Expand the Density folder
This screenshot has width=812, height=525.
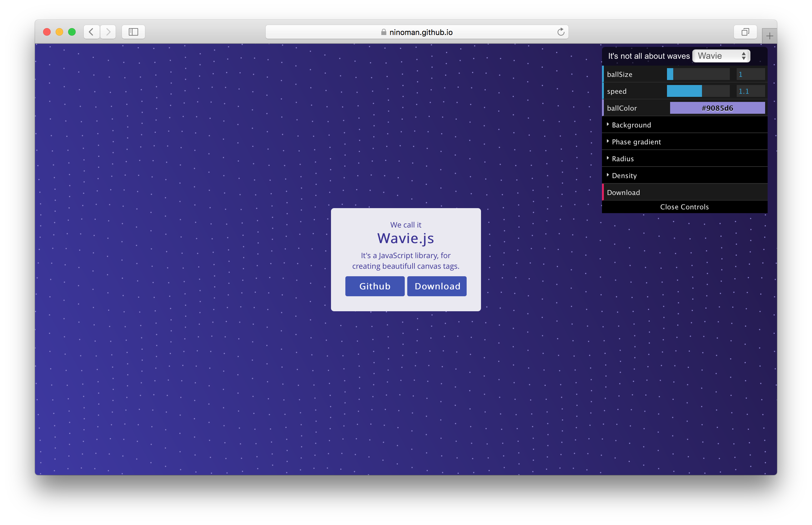click(624, 176)
